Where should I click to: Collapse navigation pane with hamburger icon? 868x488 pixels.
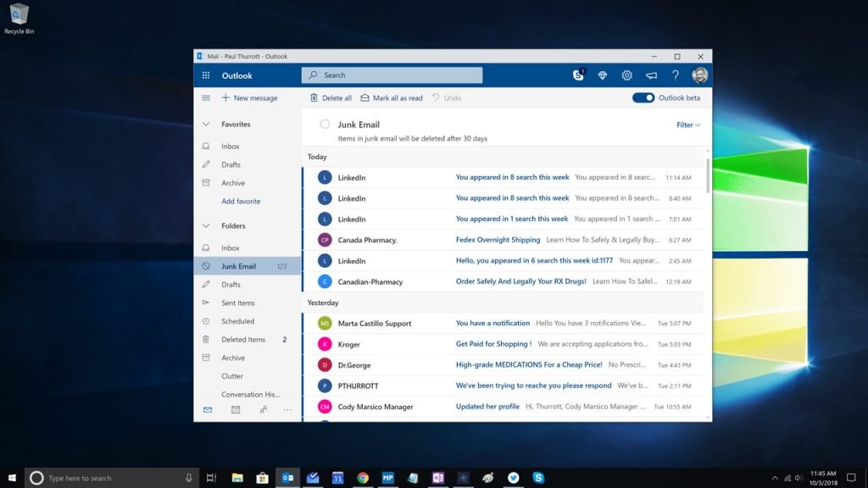206,98
